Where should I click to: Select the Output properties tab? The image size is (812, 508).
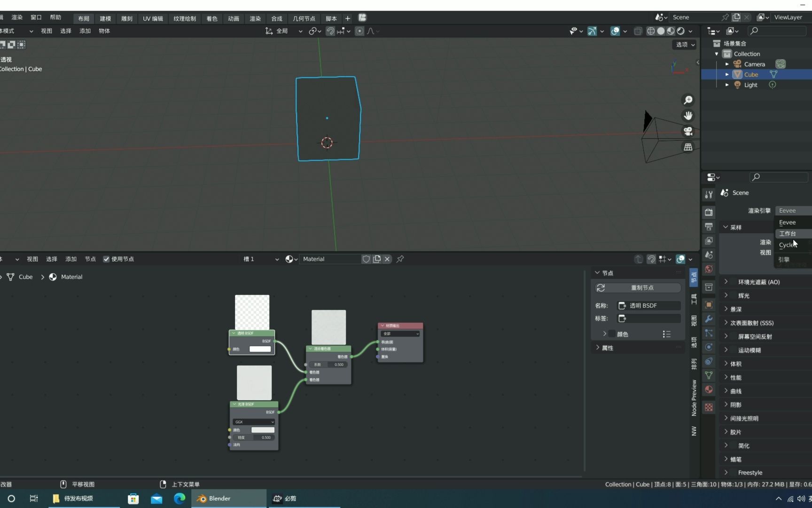point(709,226)
